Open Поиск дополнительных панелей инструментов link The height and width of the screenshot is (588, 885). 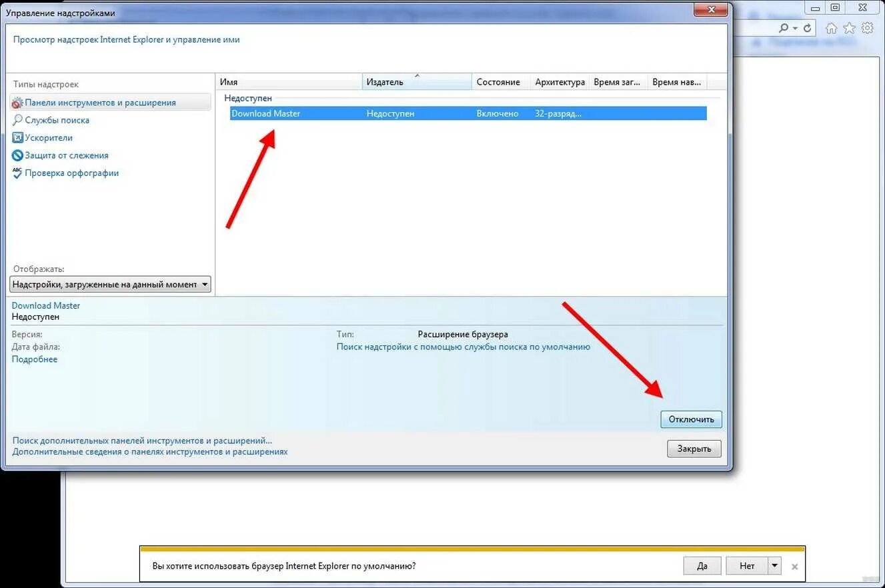click(x=142, y=441)
